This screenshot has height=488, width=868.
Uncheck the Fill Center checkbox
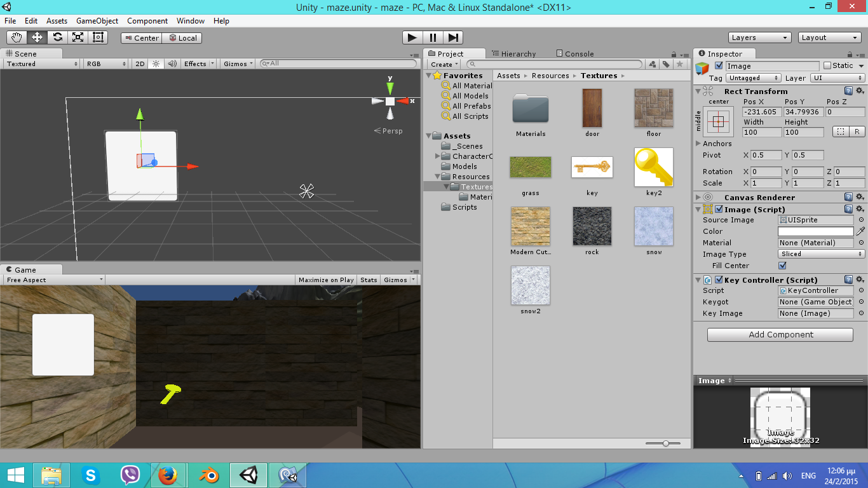pyautogui.click(x=782, y=266)
